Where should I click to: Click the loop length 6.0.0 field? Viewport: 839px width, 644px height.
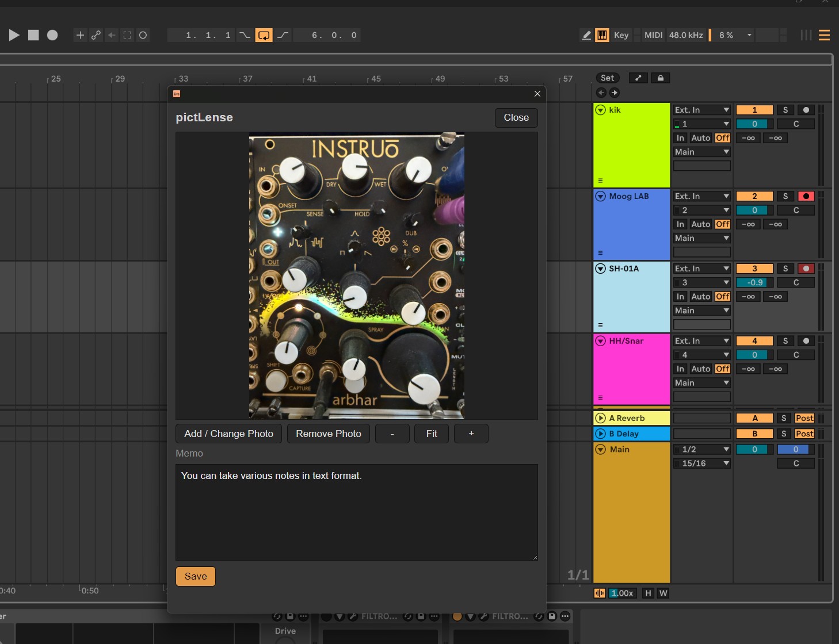(327, 35)
